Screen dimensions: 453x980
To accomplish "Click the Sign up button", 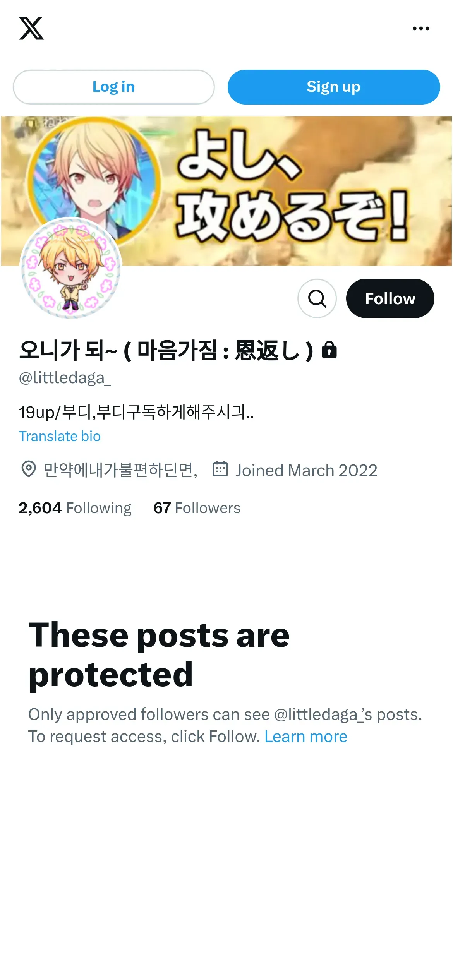I will (x=334, y=87).
